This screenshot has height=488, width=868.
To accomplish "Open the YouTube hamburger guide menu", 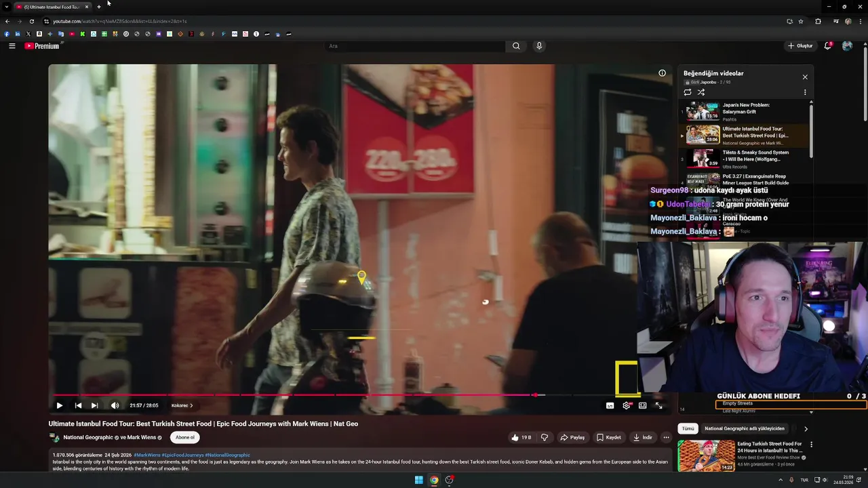I will 12,46.
